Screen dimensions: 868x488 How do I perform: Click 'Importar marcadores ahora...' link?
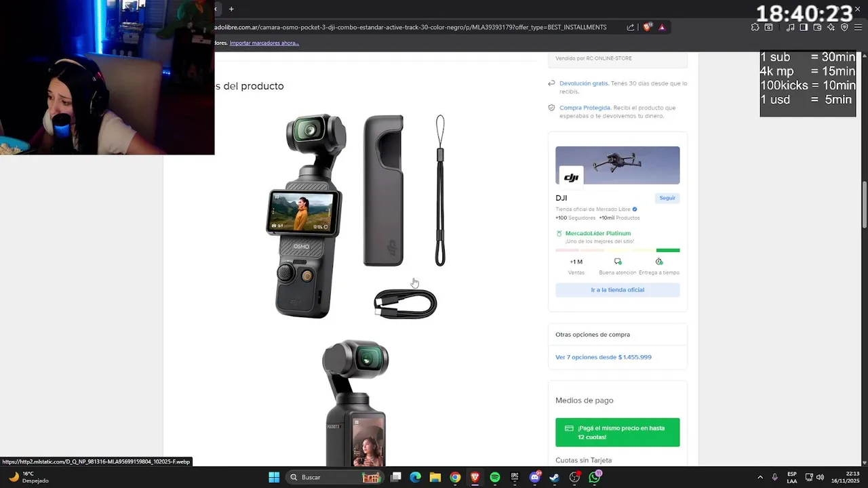pos(264,43)
